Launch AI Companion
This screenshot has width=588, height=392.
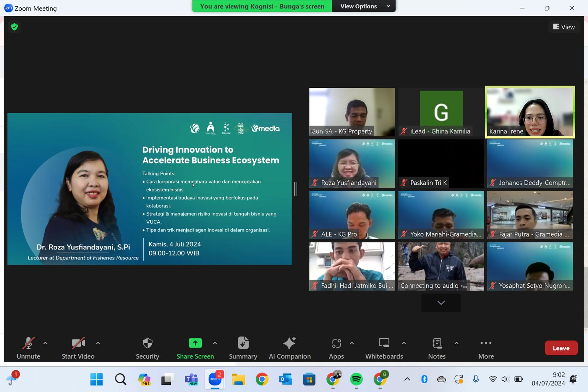(290, 348)
